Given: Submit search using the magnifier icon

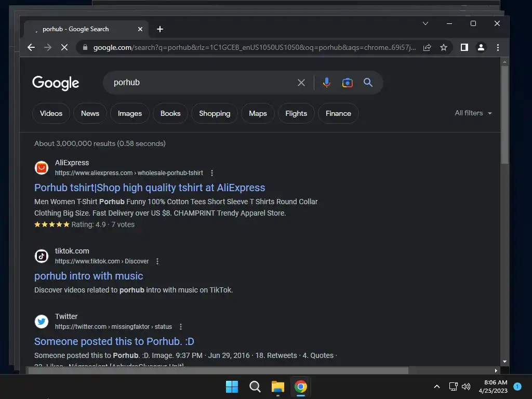Looking at the screenshot, I should [368, 83].
